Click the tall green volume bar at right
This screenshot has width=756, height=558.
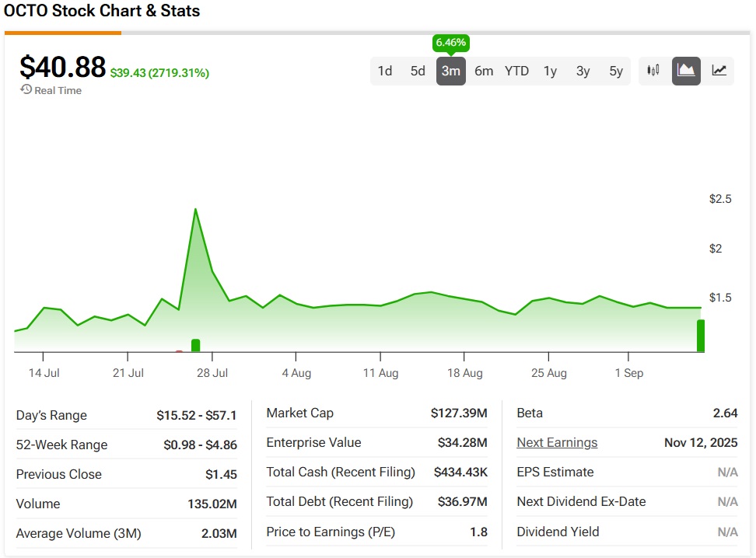click(x=701, y=336)
